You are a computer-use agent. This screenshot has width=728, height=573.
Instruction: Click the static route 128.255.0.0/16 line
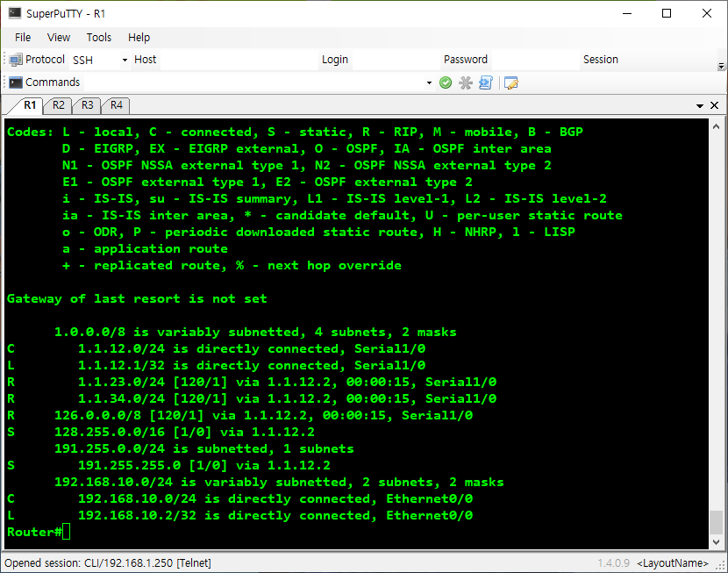[161, 432]
